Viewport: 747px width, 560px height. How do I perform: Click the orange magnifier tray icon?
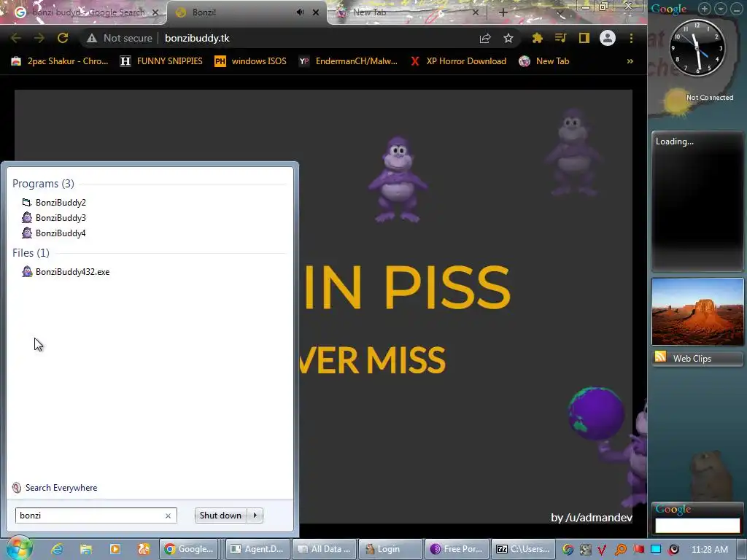620,550
